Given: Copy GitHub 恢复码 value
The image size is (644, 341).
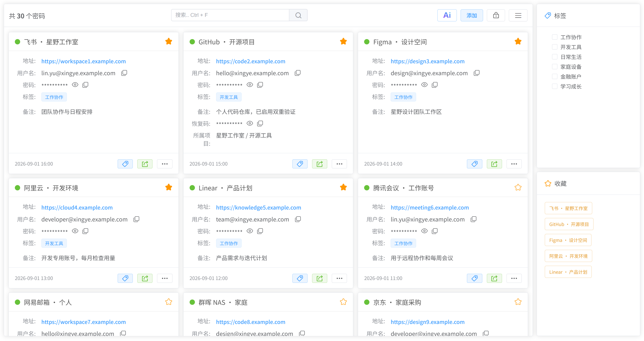Looking at the screenshot, I should (x=260, y=123).
